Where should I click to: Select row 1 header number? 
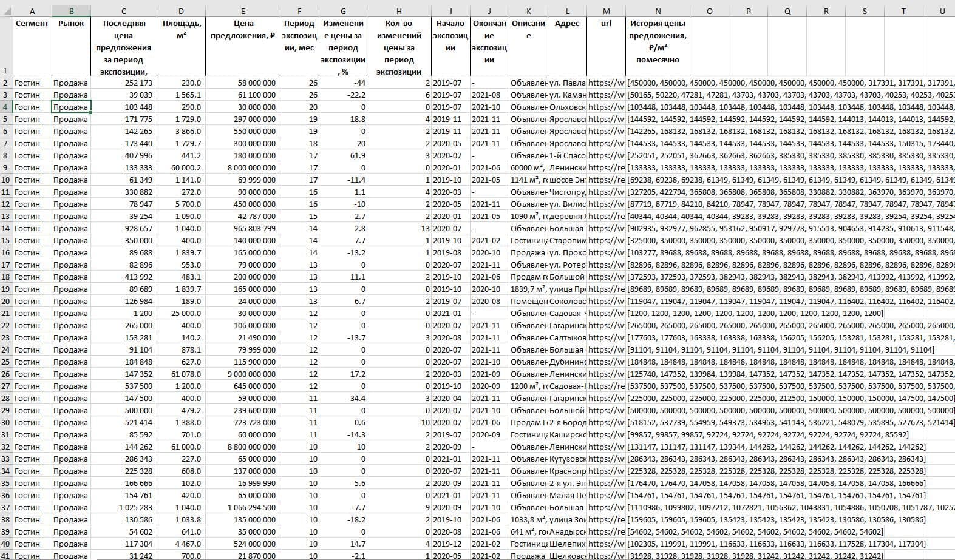(6, 46)
